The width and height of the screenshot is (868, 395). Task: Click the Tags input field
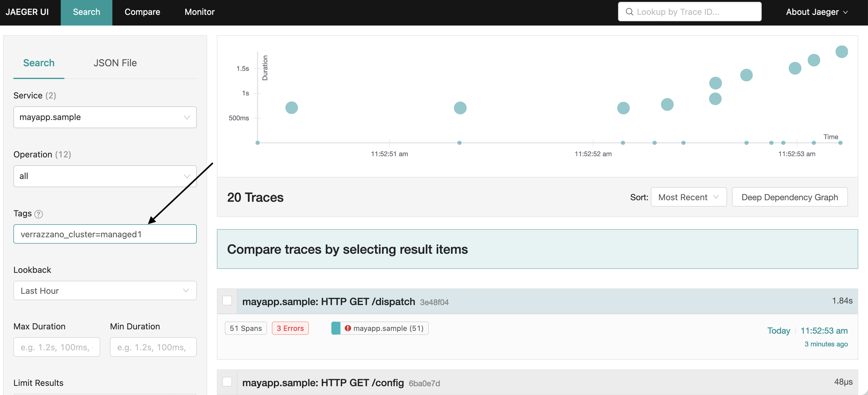pyautogui.click(x=104, y=233)
